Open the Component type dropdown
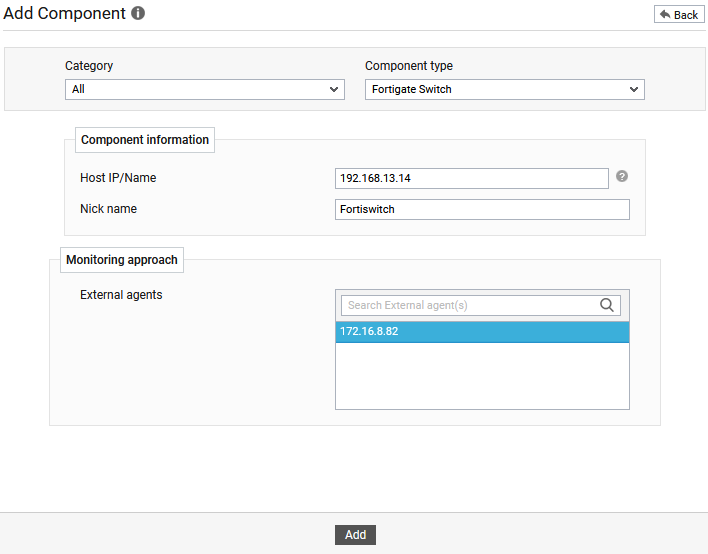 click(504, 89)
